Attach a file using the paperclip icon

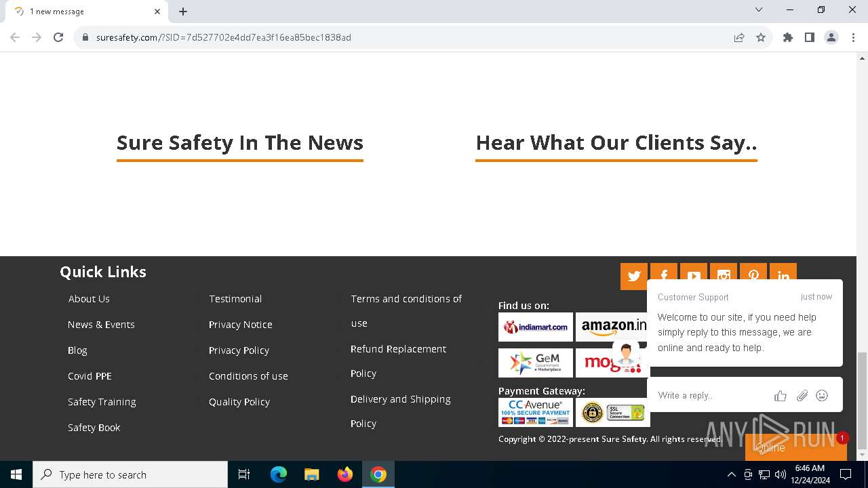pyautogui.click(x=802, y=396)
